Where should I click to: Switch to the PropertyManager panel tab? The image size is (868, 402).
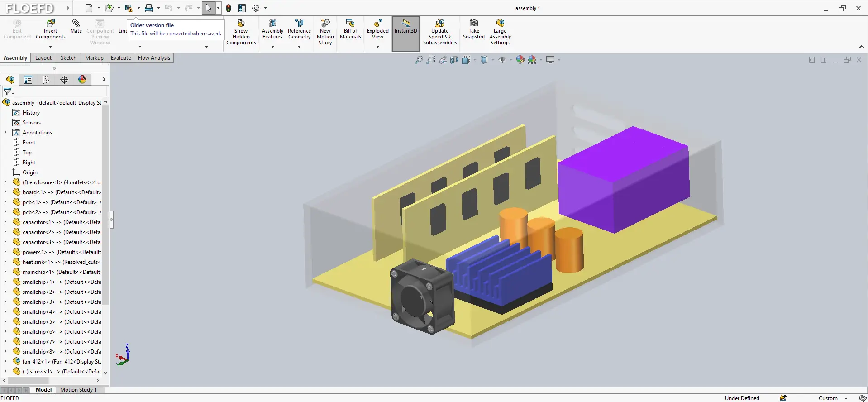[x=28, y=80]
